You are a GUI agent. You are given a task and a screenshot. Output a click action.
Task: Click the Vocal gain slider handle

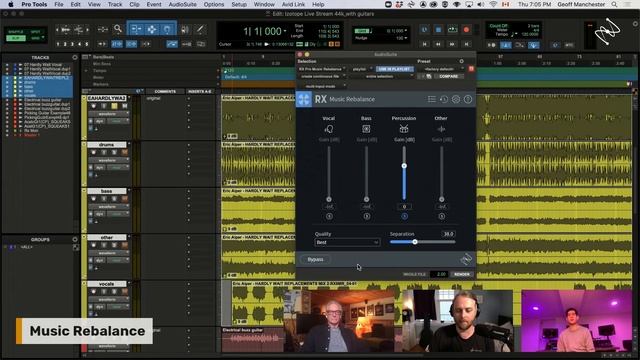point(329,200)
